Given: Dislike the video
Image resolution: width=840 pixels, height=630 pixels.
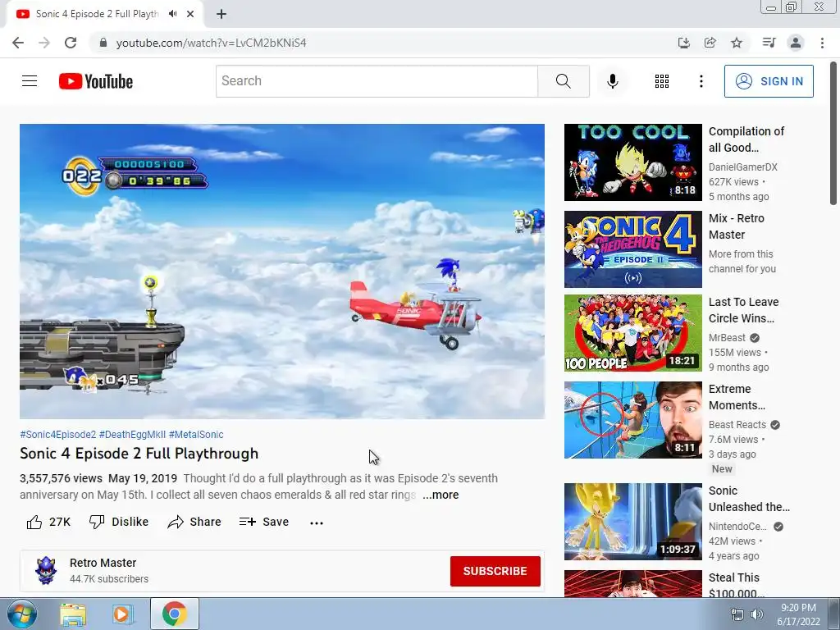Looking at the screenshot, I should pyautogui.click(x=119, y=522).
